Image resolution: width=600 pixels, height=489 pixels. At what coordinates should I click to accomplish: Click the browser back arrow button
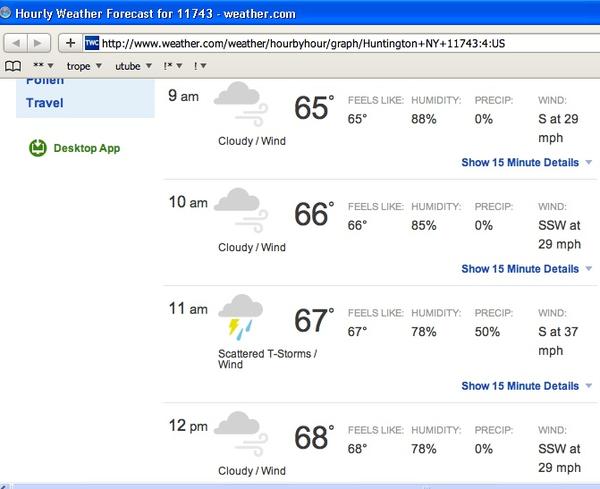(x=16, y=43)
